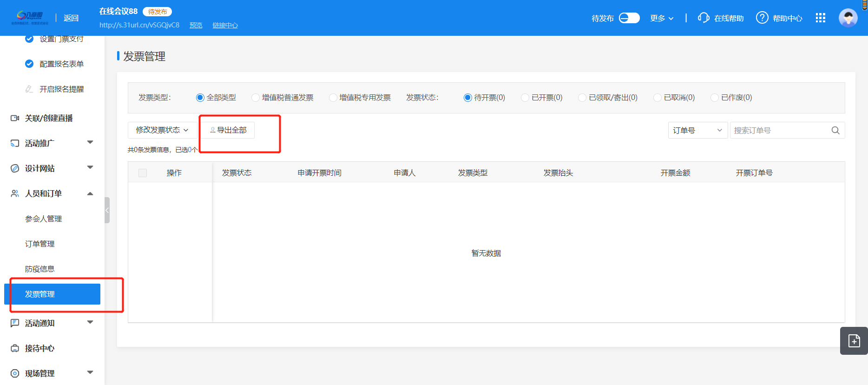Click the 开票订单号 column header
The image size is (868, 385).
click(754, 173)
